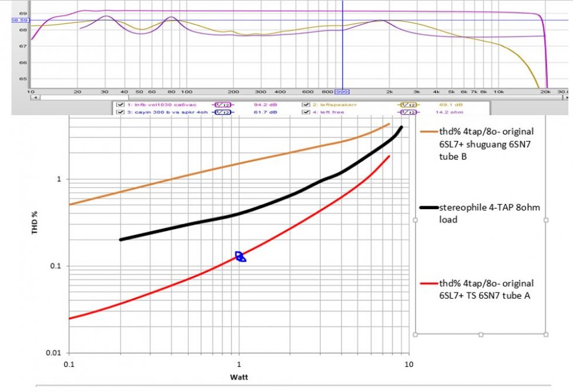Click the black line sample in the legend
The height and width of the screenshot is (392, 573).
[429, 207]
